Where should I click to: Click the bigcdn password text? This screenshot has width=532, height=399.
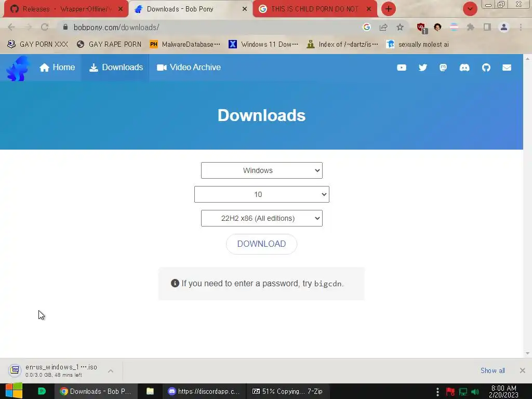pyautogui.click(x=328, y=284)
